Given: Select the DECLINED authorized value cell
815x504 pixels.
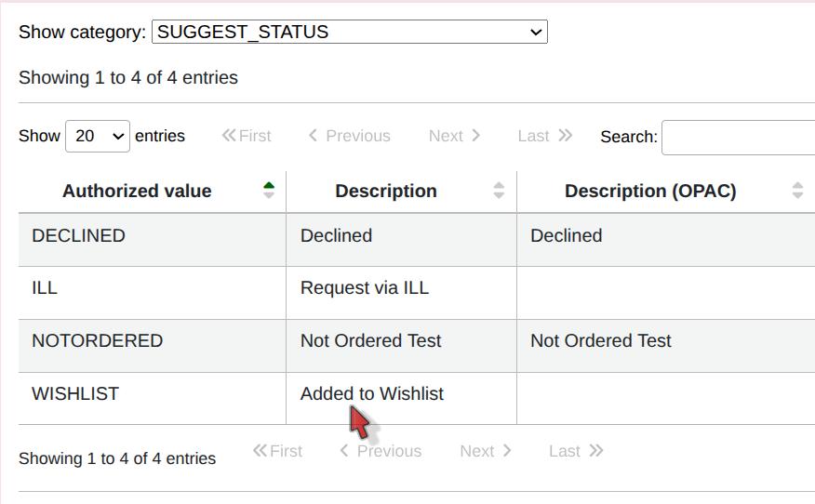Looking at the screenshot, I should tap(78, 236).
